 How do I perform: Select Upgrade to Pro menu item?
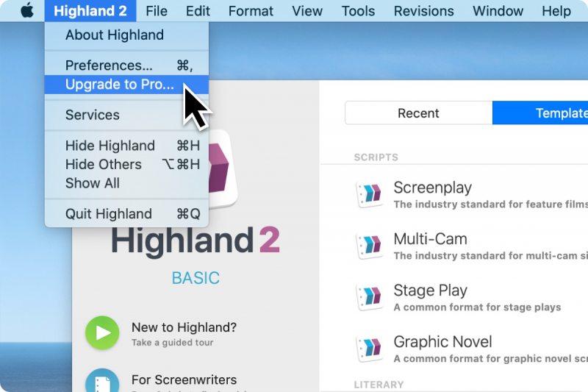pos(120,85)
